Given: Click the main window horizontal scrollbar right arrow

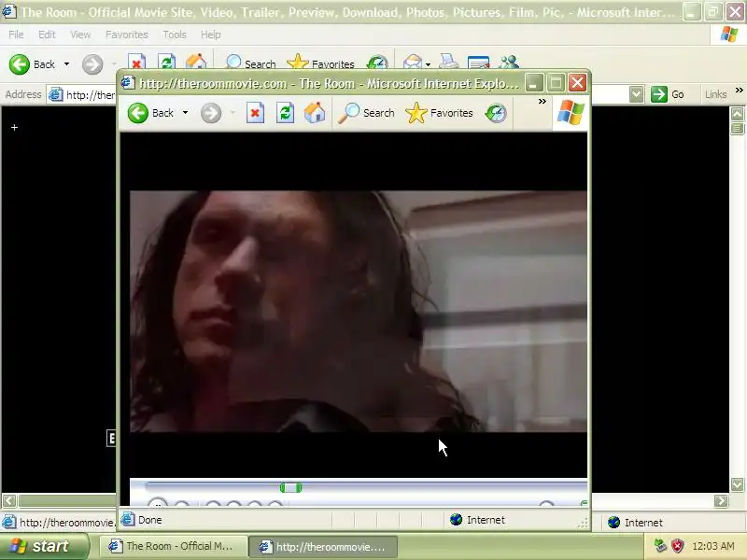Looking at the screenshot, I should pyautogui.click(x=721, y=500).
